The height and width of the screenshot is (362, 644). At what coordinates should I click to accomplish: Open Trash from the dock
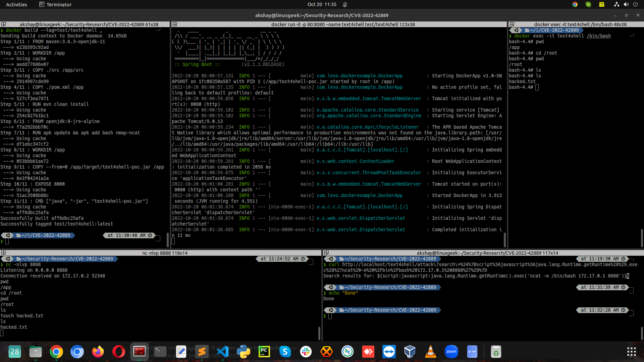496,352
